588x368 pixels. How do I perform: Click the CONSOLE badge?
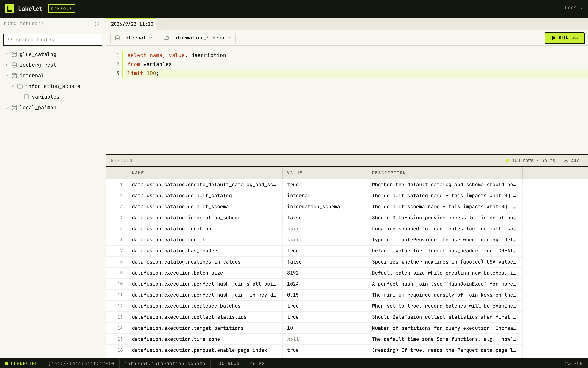point(62,9)
